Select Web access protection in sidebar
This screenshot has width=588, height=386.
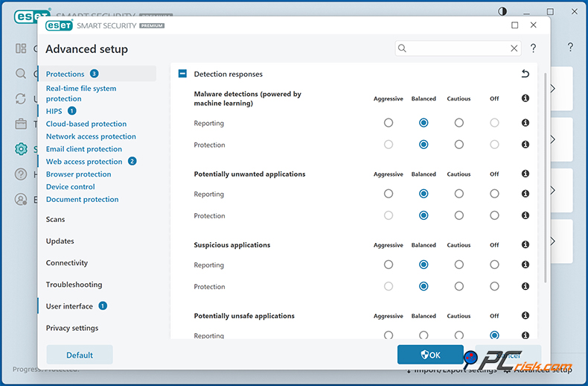click(84, 162)
